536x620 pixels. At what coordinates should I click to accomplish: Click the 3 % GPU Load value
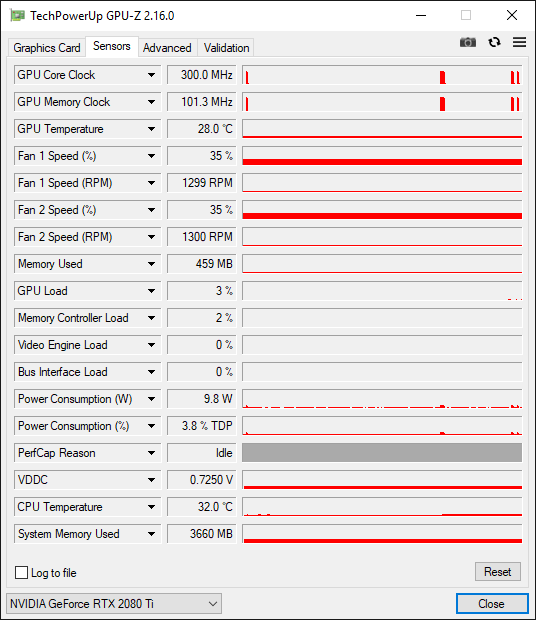202,291
